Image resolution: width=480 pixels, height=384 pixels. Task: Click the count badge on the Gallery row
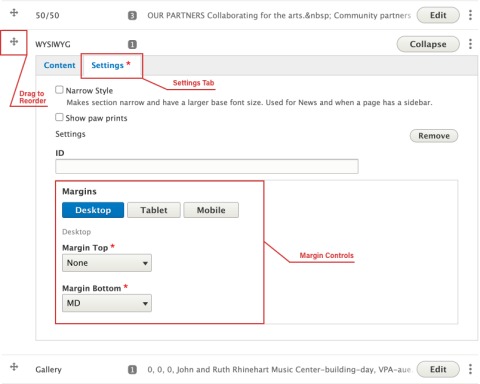click(x=132, y=370)
